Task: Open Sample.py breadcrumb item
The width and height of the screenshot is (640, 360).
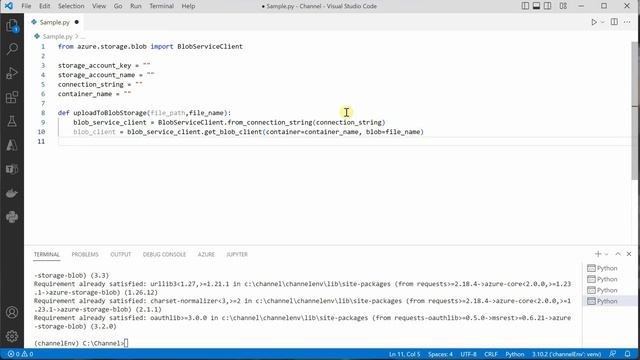Action: pos(57,36)
